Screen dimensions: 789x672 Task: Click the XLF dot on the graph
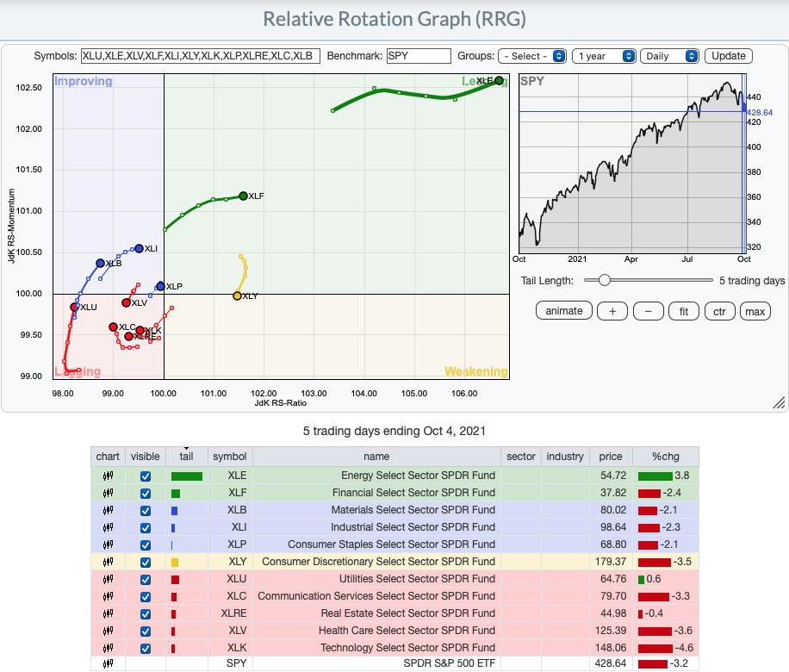[243, 196]
